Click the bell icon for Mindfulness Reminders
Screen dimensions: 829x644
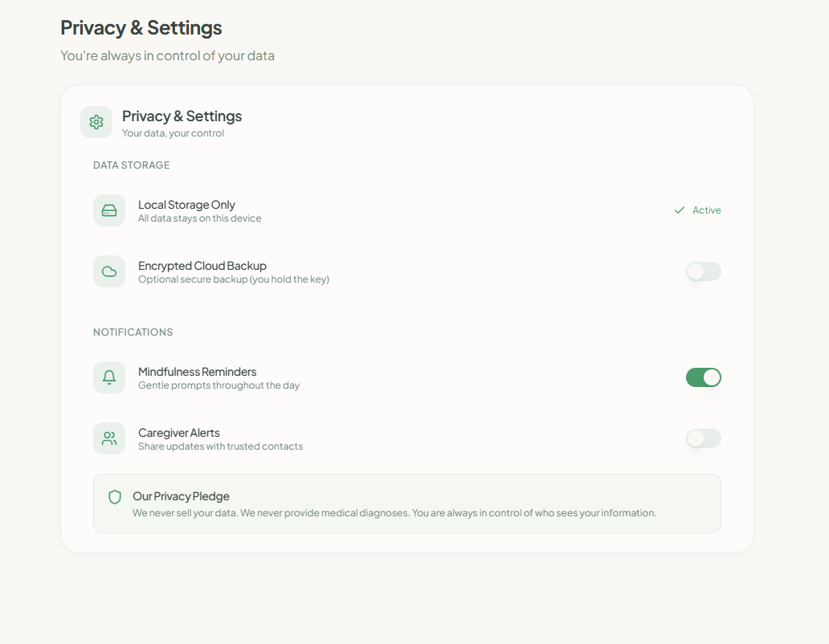(109, 377)
